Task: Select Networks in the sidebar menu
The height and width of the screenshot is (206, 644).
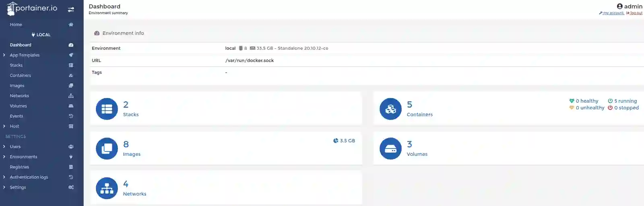Action: pos(19,96)
